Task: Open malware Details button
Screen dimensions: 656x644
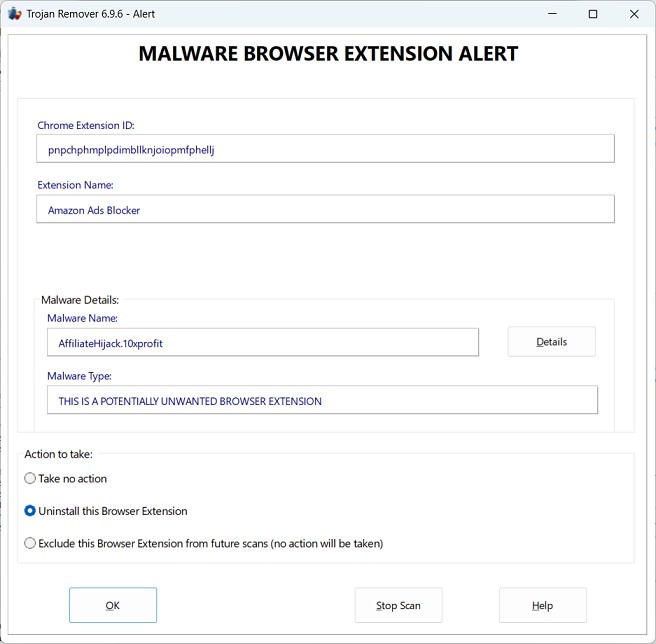Action: tap(551, 342)
